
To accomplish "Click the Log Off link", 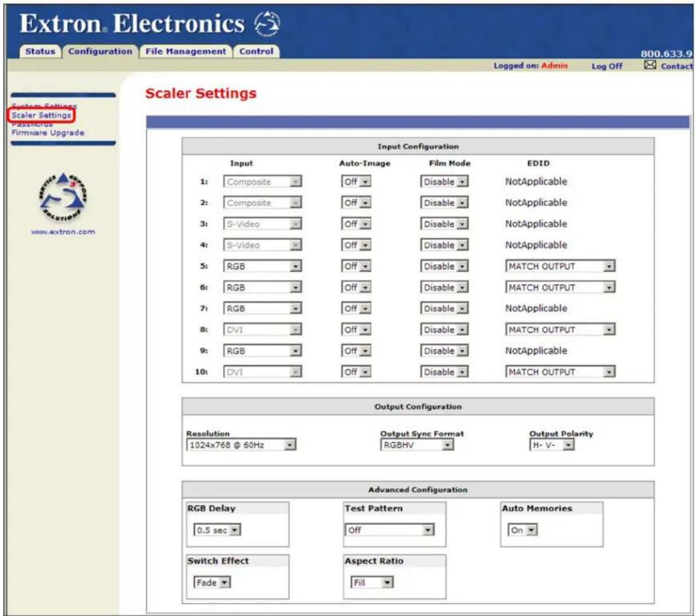I will point(607,66).
